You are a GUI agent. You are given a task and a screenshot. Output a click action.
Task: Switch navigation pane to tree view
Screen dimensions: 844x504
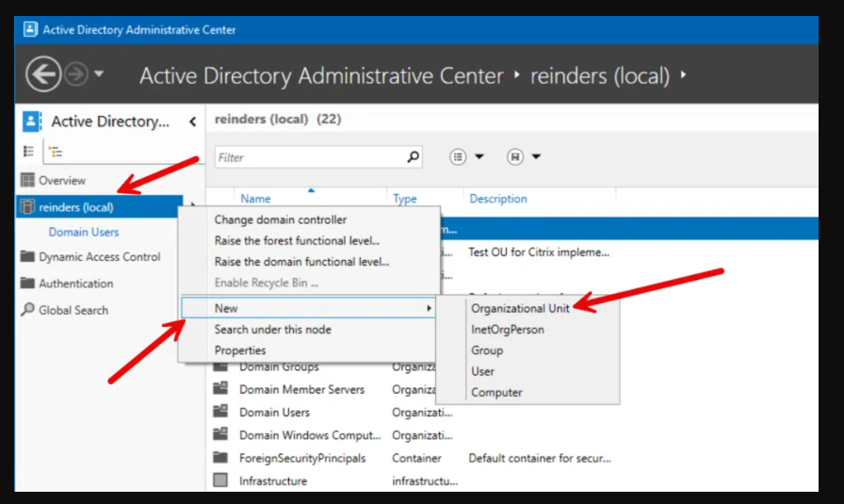pos(55,151)
